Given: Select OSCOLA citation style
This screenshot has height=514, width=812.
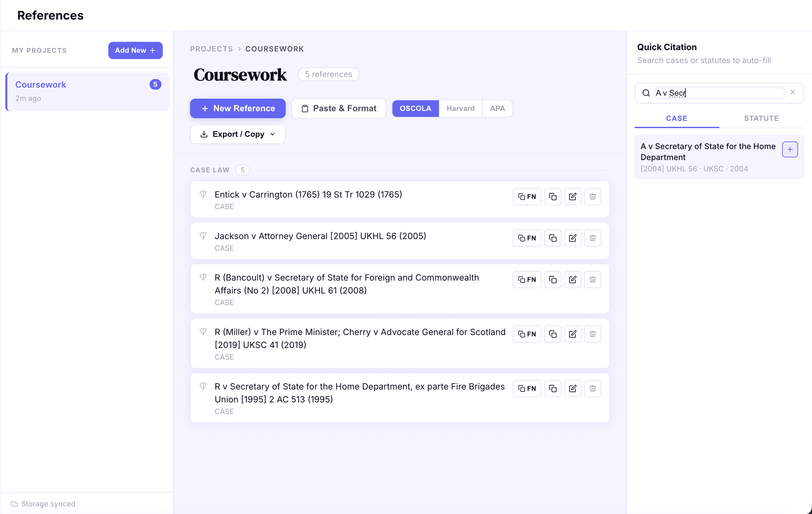Looking at the screenshot, I should pos(415,109).
